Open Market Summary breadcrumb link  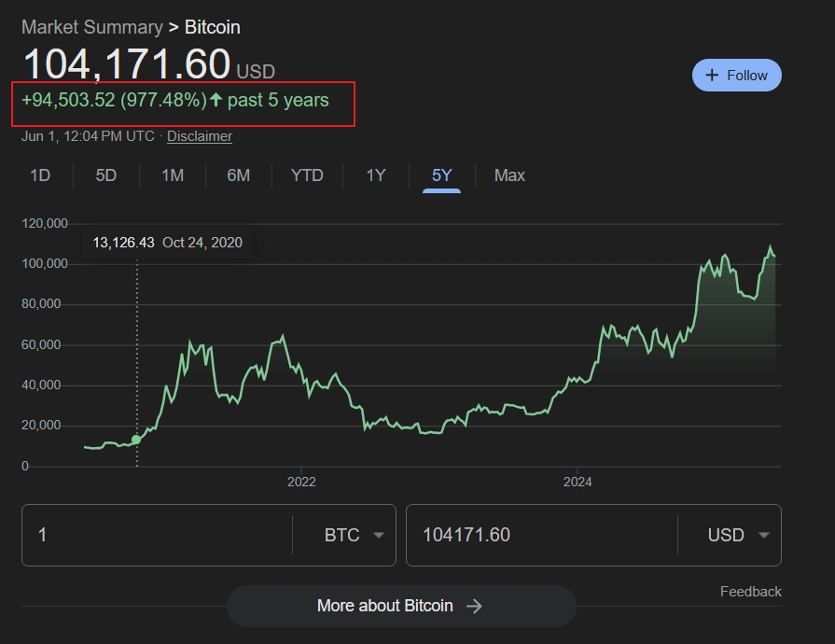coord(92,27)
